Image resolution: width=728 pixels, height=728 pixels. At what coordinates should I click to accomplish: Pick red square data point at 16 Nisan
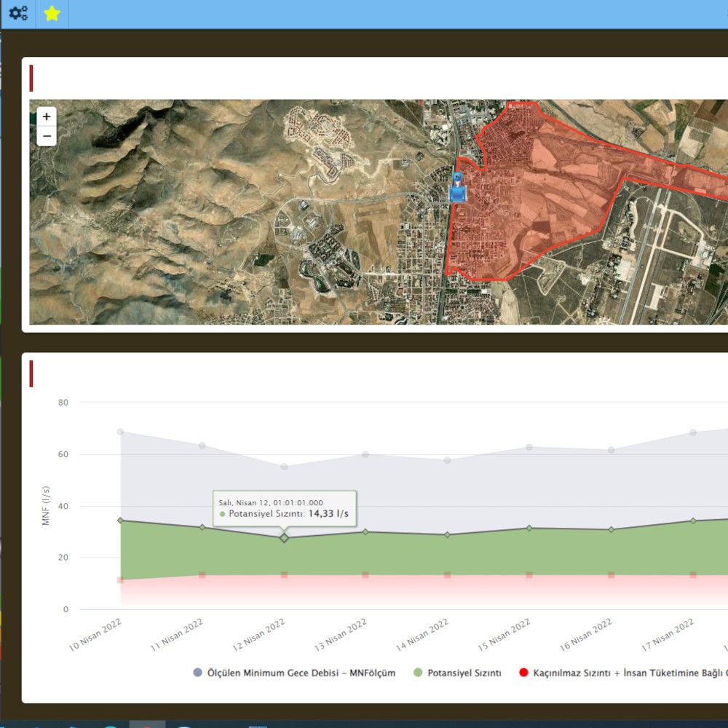pyautogui.click(x=611, y=575)
